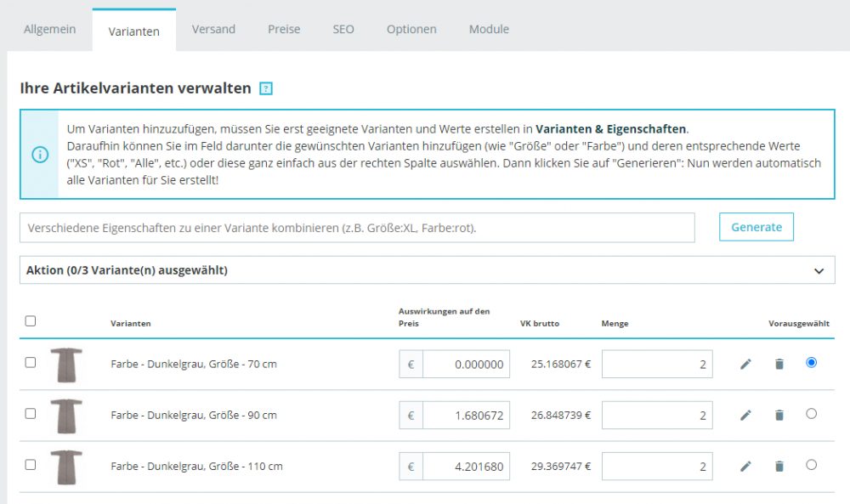Viewport: 850px width, 504px height.
Task: Focus the Eigenschaften combination input field
Action: click(357, 228)
